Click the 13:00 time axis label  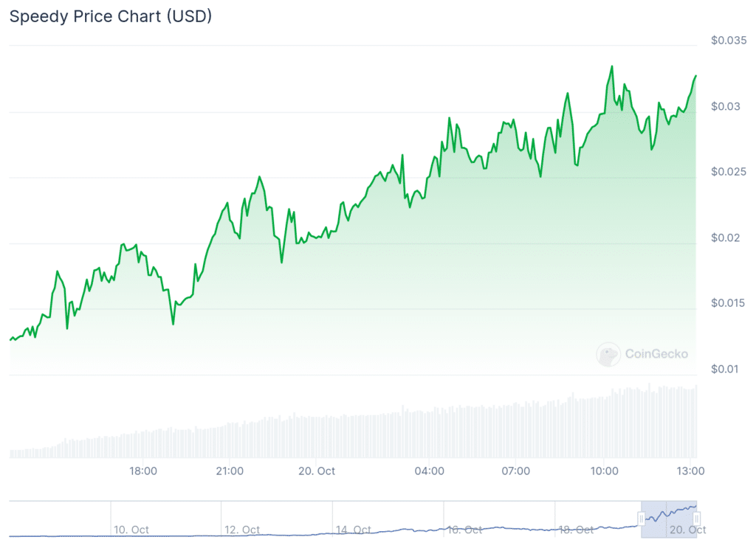click(x=690, y=471)
